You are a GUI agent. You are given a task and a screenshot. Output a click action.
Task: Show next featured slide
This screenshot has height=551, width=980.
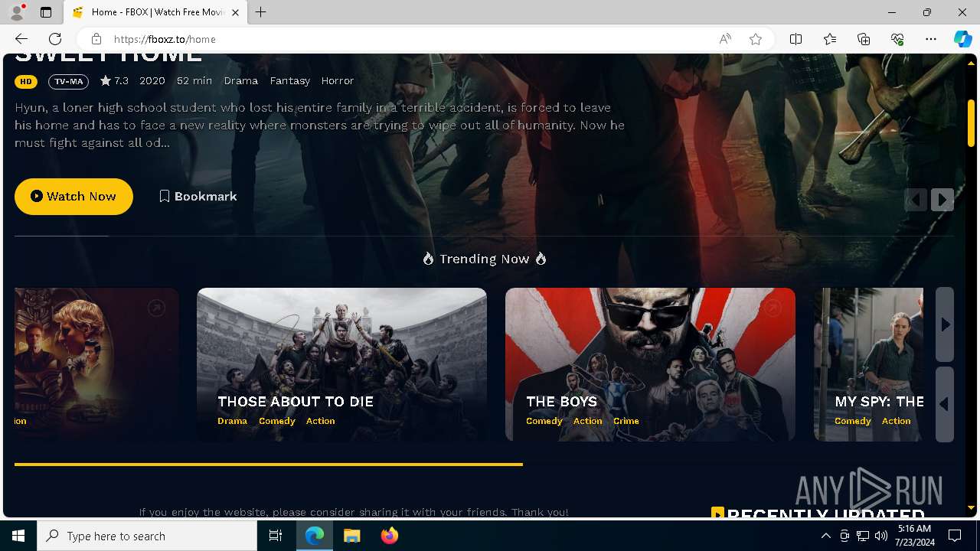tap(942, 200)
